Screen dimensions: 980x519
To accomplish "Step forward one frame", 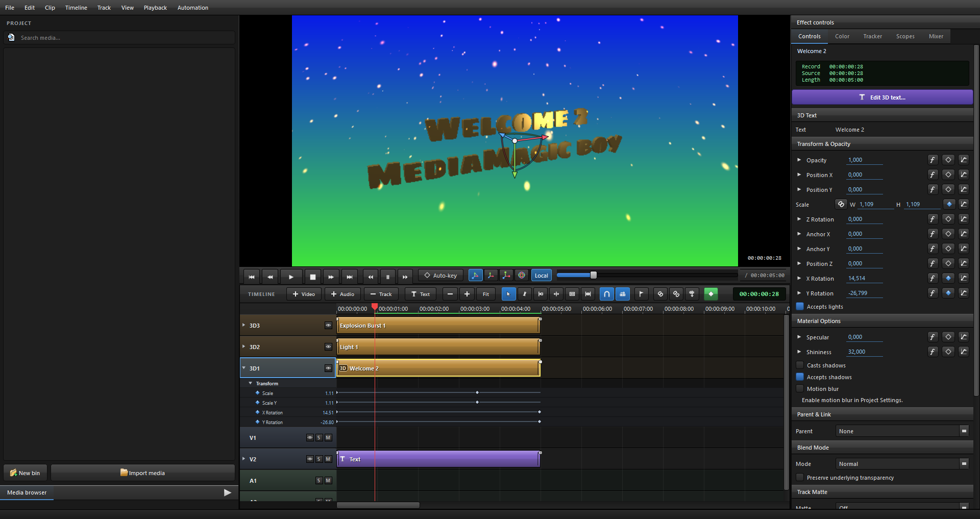I will tap(331, 277).
